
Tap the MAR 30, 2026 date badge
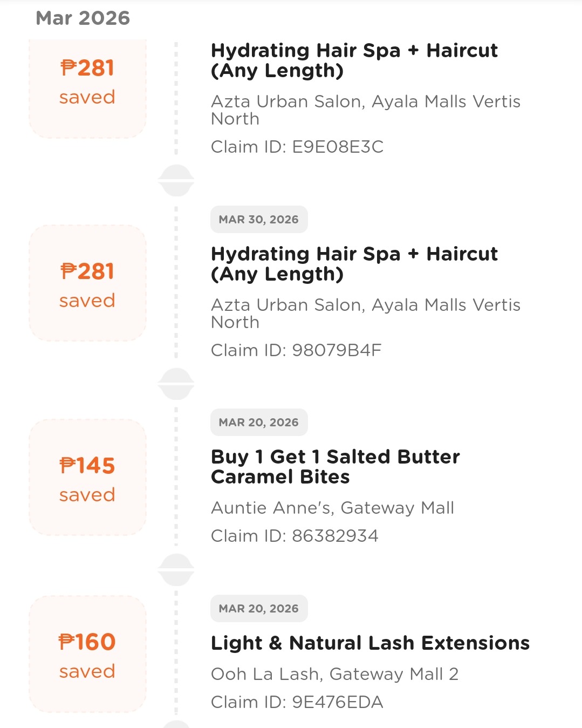258,220
